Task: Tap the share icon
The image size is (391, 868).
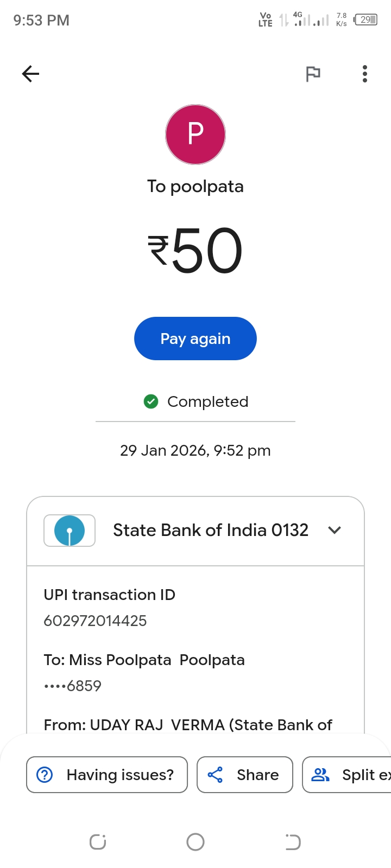Action: 216,775
